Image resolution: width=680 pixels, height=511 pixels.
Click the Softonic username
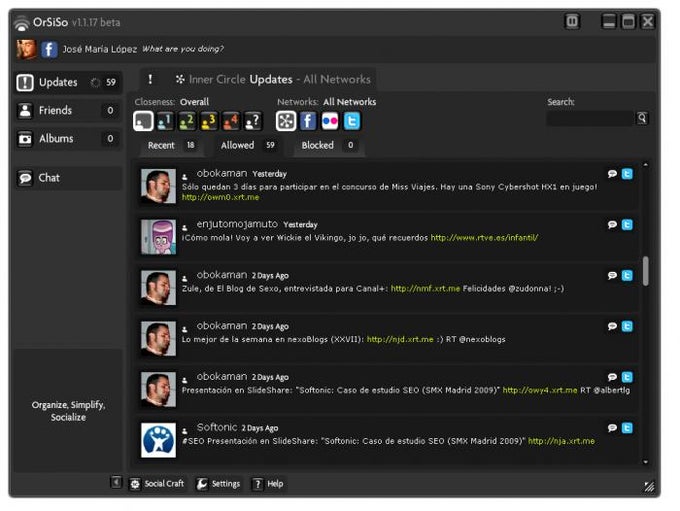(x=217, y=427)
